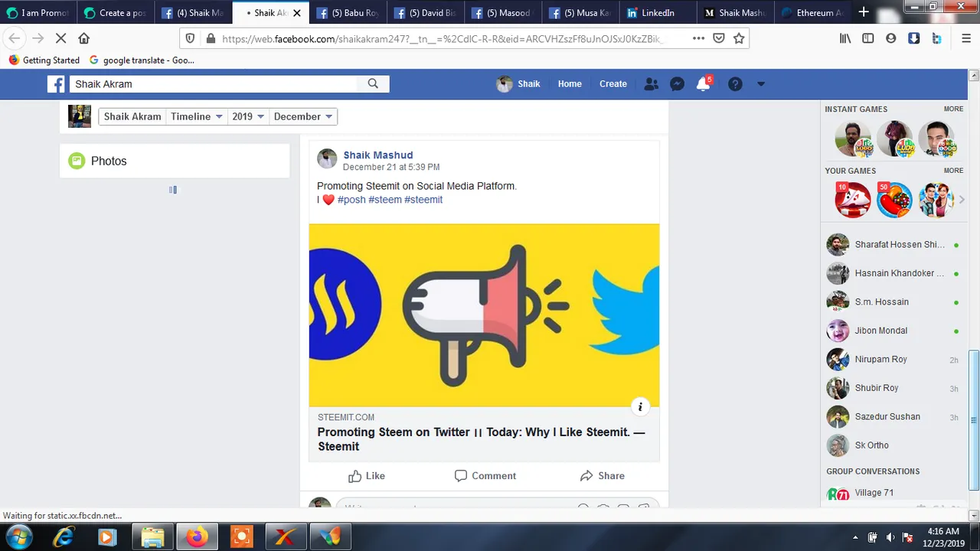This screenshot has height=551, width=980.
Task: Click the post steemit megaphone image
Action: pyautogui.click(x=484, y=315)
